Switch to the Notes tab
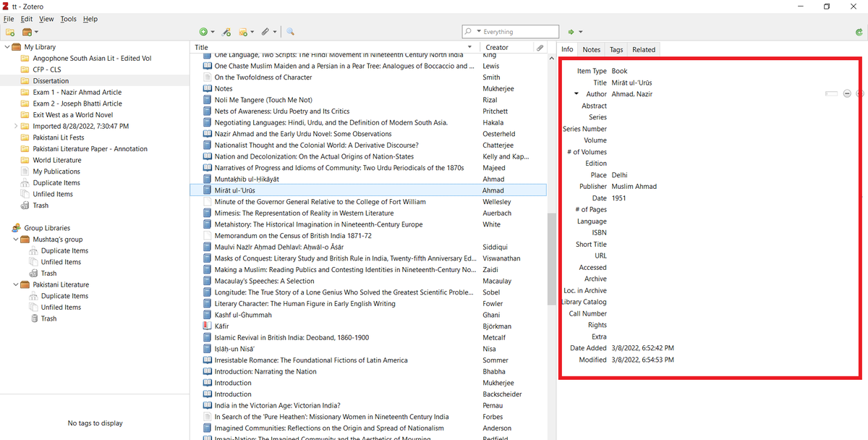Viewport: 868px width, 440px height. (592, 49)
